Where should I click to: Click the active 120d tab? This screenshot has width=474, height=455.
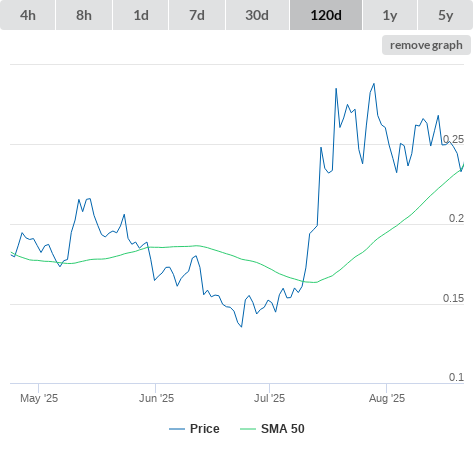click(x=326, y=15)
